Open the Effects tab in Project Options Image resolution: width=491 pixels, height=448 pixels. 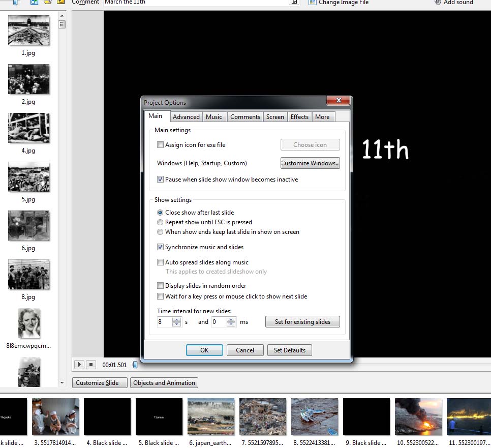[x=299, y=117]
